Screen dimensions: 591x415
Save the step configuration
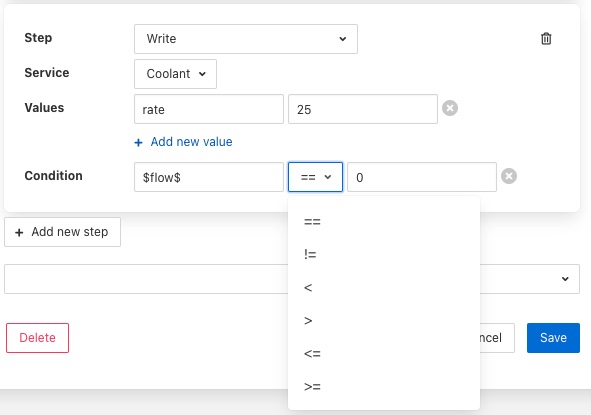553,338
